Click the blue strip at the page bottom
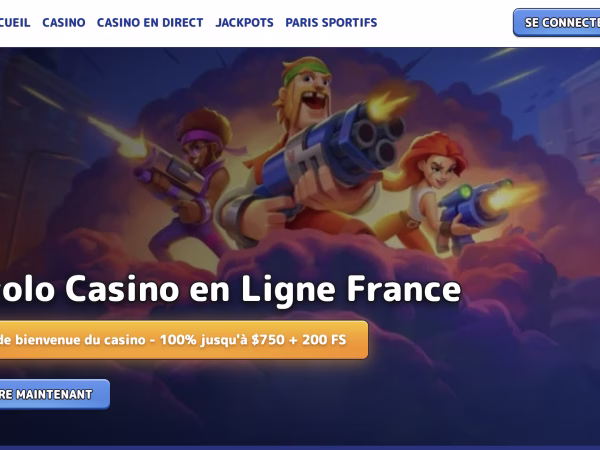The height and width of the screenshot is (450, 600). tap(300, 448)
